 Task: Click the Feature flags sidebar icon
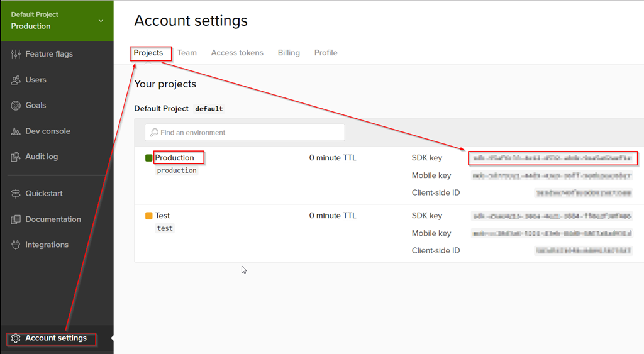click(16, 54)
